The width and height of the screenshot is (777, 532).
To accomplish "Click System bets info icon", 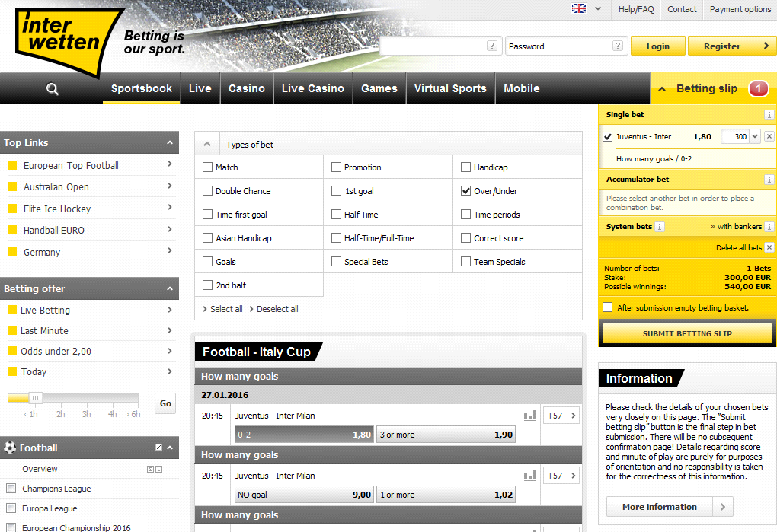I will click(x=659, y=227).
